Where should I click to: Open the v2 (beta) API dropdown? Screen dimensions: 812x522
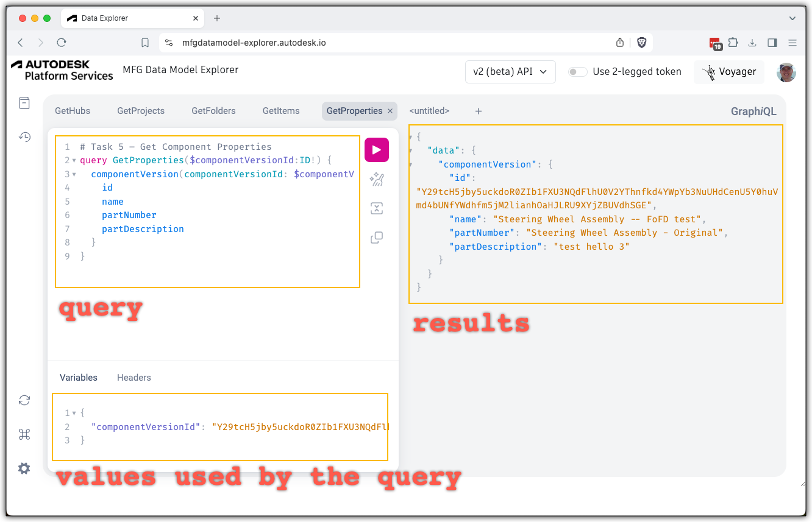click(510, 72)
